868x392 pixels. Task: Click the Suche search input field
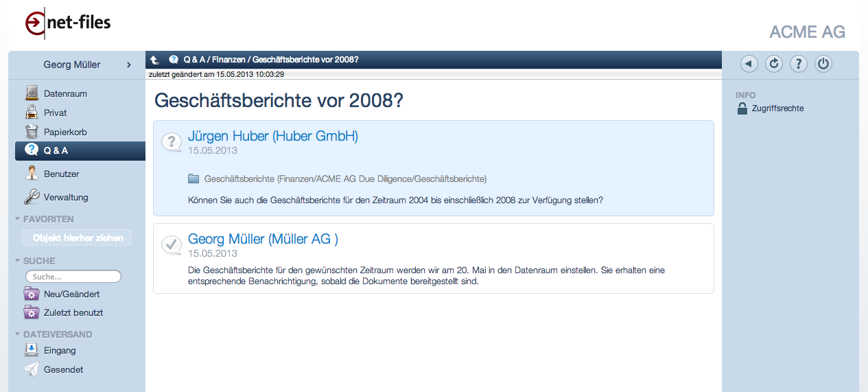tap(73, 277)
